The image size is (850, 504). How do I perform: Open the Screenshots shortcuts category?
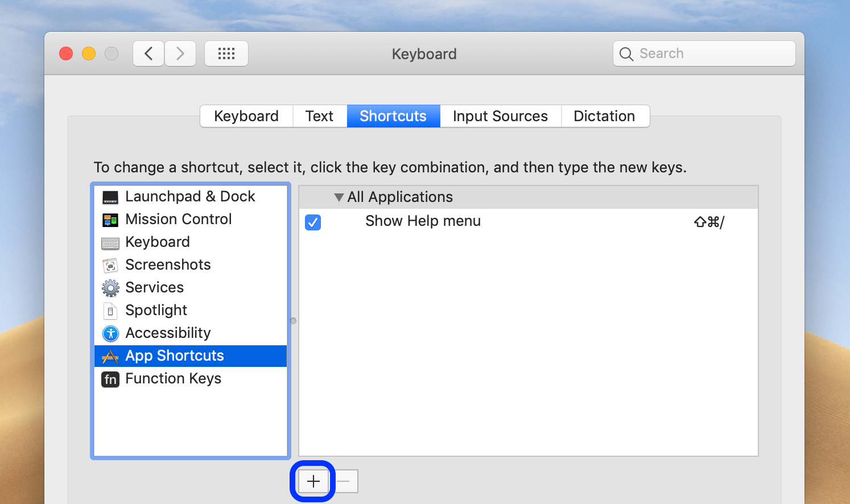(167, 265)
